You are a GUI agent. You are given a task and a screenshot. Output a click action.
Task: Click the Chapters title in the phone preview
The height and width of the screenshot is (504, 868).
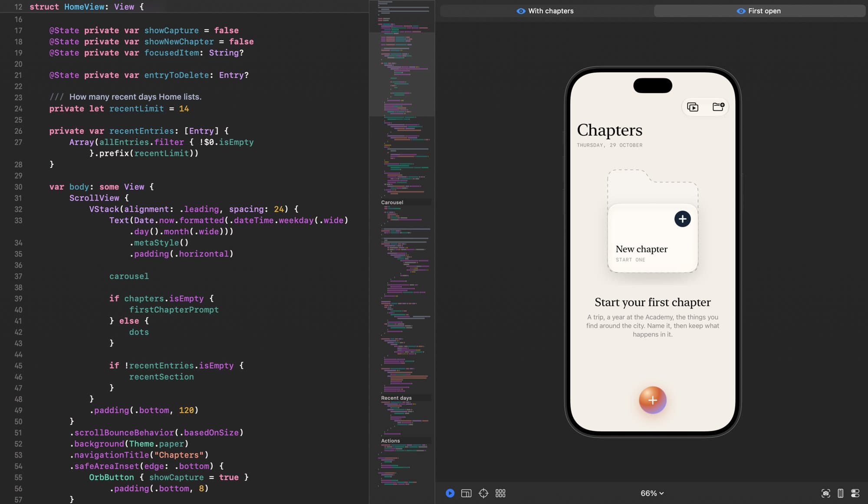[x=609, y=130]
